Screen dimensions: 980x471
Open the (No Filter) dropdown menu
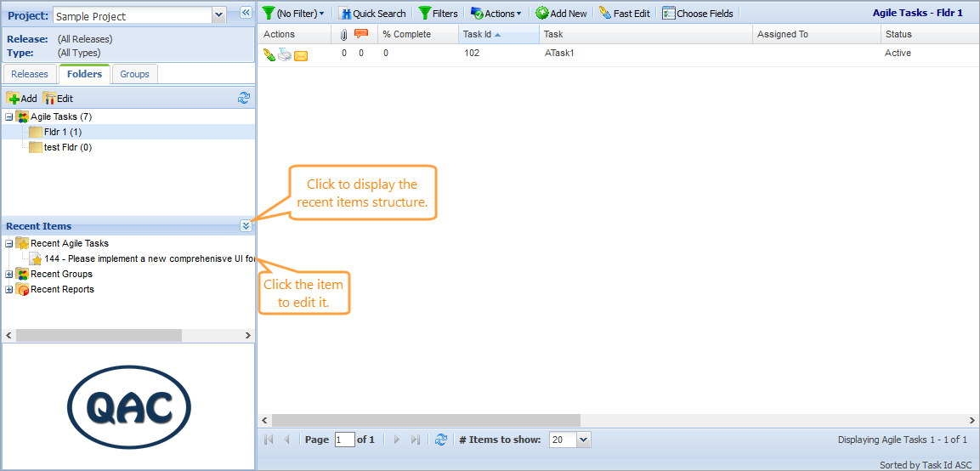click(x=293, y=14)
